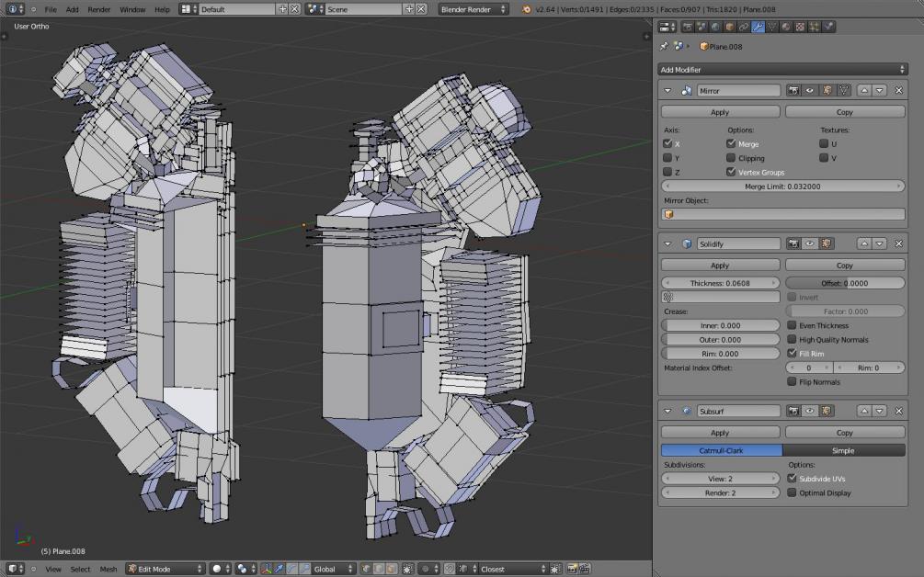924x577 pixels.
Task: Open the Add Modifier dropdown
Action: (781, 70)
